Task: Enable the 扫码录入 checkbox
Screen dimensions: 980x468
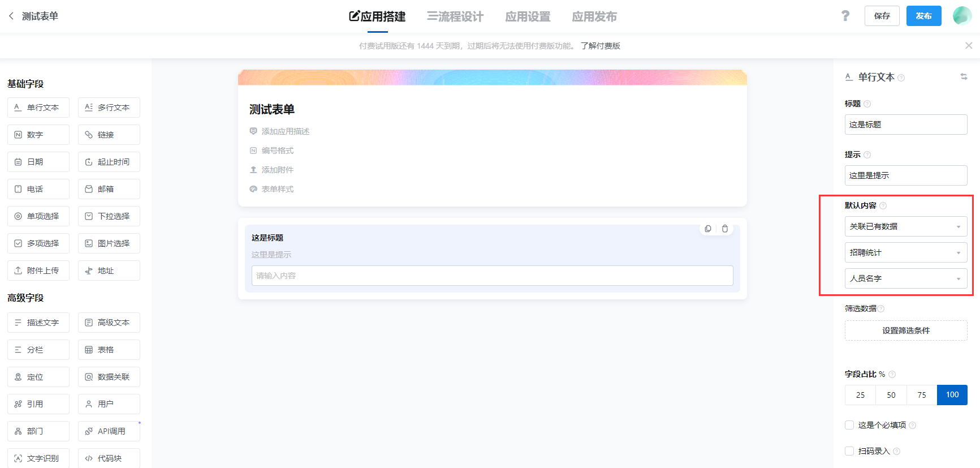Action: pyautogui.click(x=849, y=451)
